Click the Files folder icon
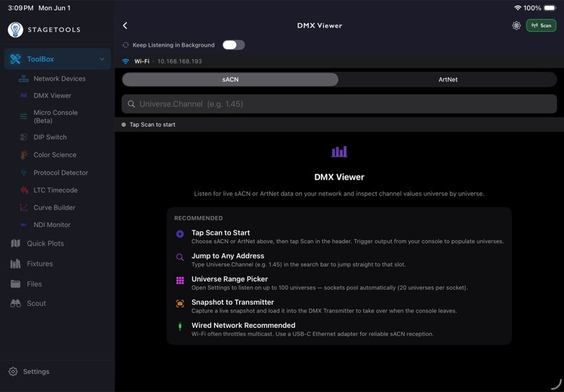The image size is (564, 392). [x=16, y=283]
